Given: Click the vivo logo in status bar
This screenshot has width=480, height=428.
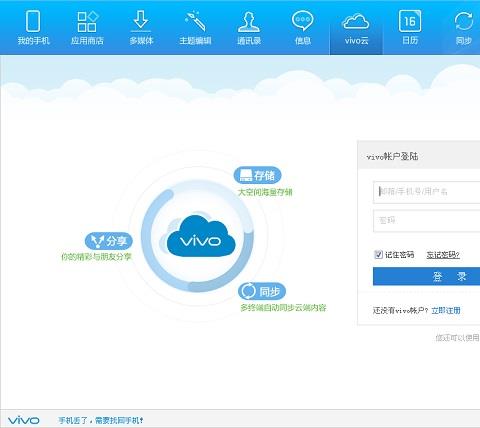Looking at the screenshot, I should (23, 420).
